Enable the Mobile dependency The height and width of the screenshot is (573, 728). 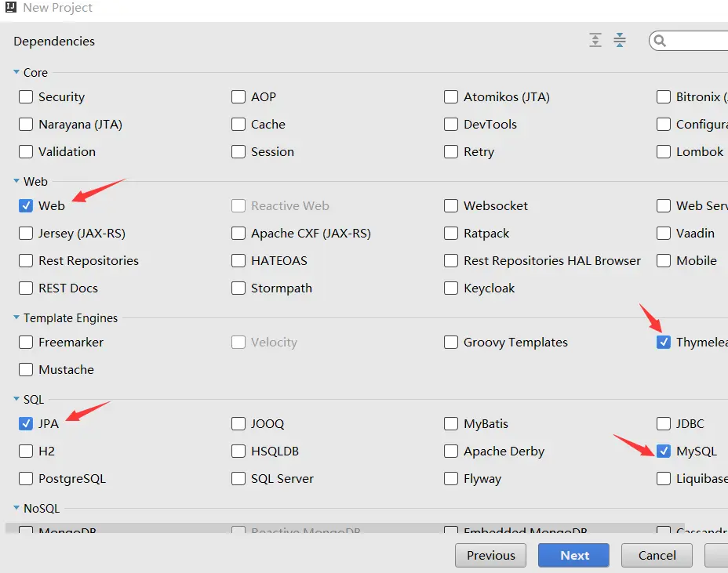click(x=664, y=261)
